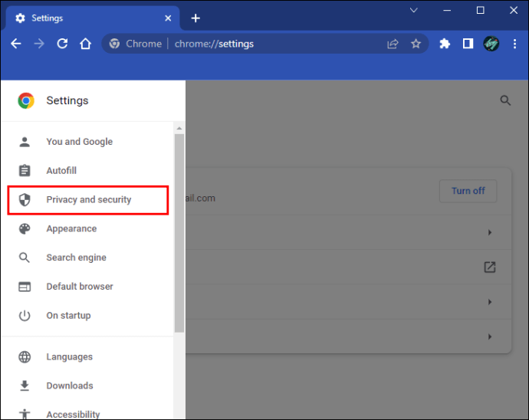Minimize the Chrome window
This screenshot has height=420, width=529.
[x=447, y=11]
